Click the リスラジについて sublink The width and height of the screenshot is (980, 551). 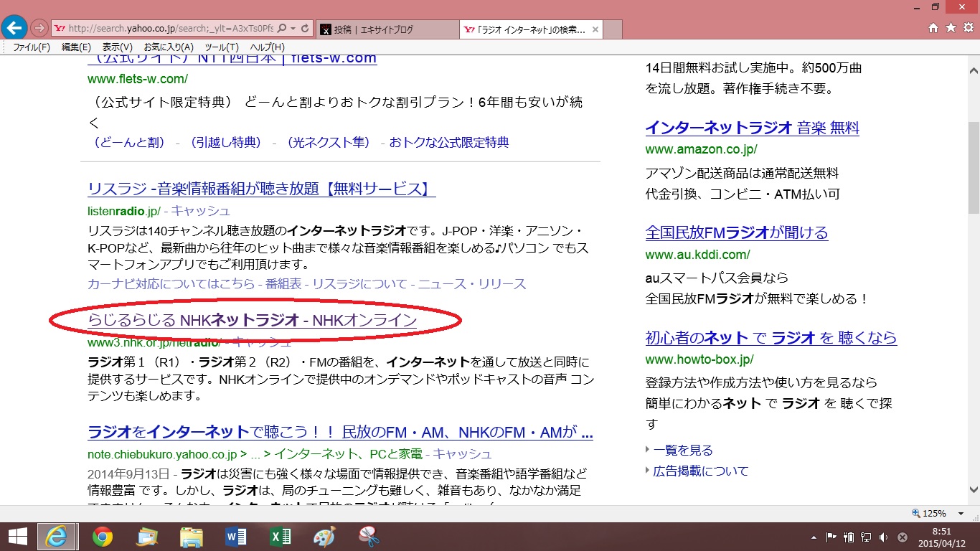click(x=359, y=283)
